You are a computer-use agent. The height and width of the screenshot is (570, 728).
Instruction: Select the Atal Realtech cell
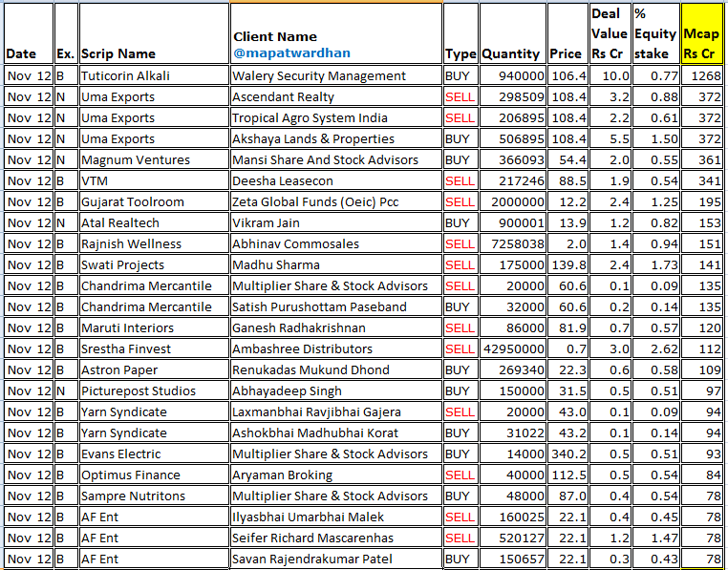(x=155, y=222)
